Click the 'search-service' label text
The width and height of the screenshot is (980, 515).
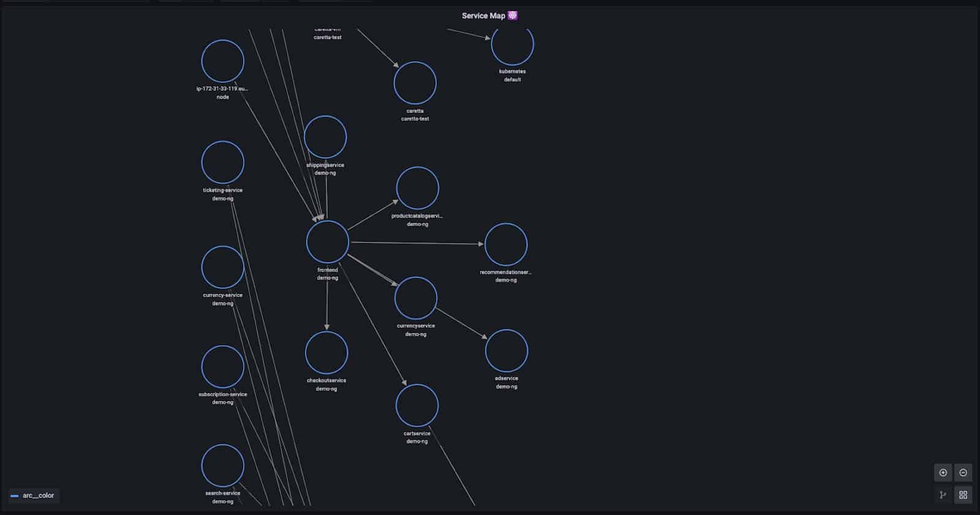coord(223,494)
